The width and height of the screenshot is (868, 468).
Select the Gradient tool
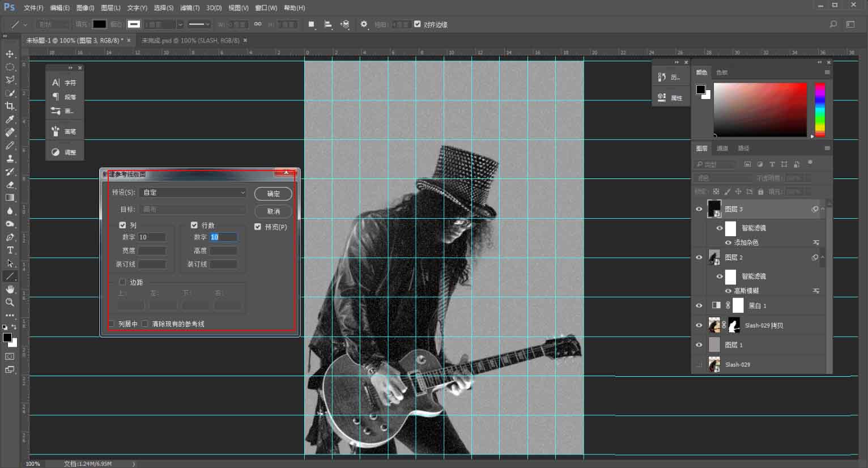point(10,198)
